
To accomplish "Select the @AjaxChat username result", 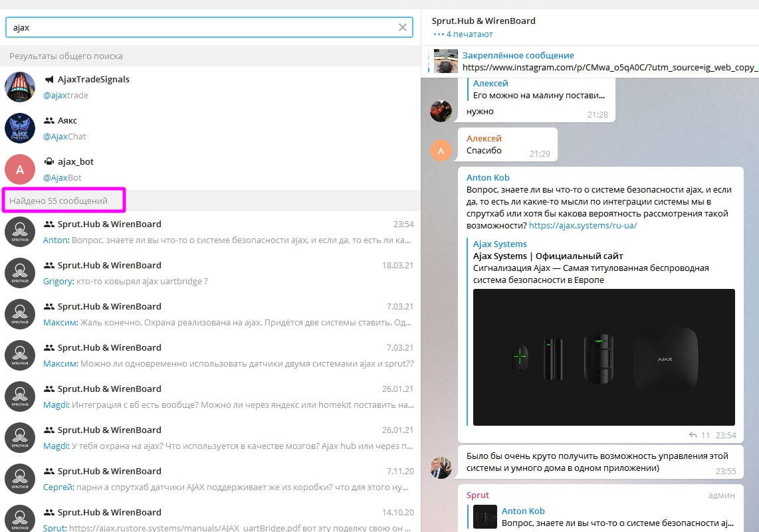I will coord(64,136).
